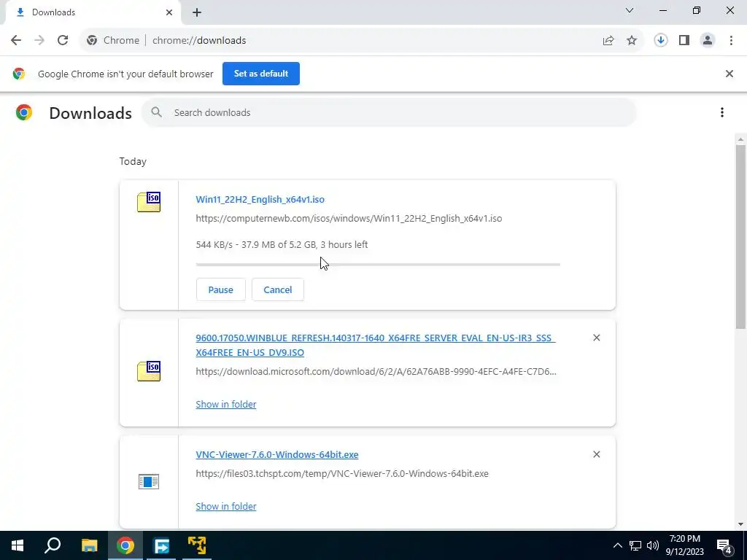Click the files03.tchspt.com source URL text
747x560 pixels.
click(342, 474)
